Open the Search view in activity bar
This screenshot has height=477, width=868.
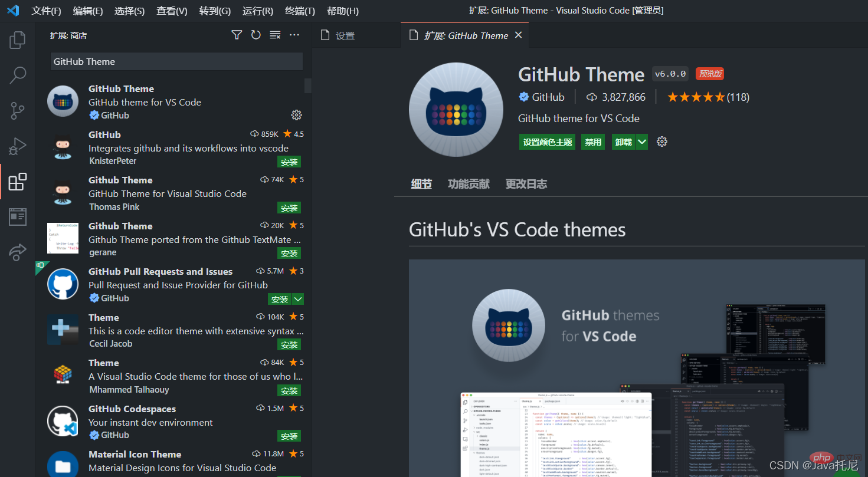[x=17, y=75]
